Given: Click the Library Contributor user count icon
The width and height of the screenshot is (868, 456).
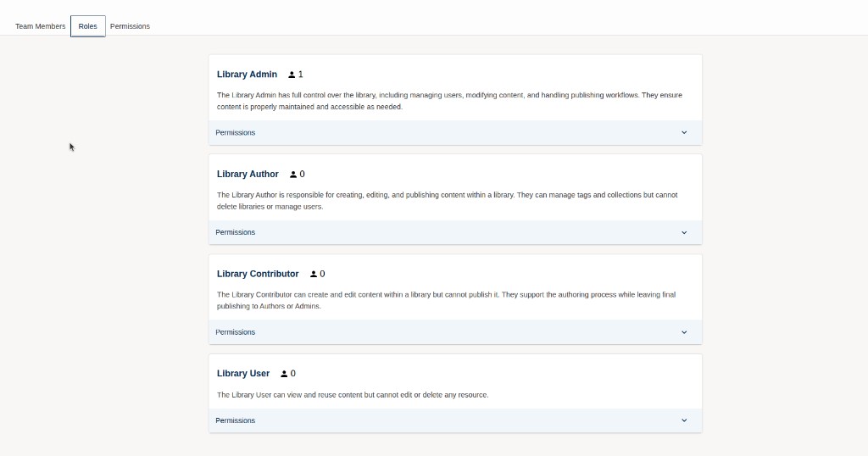Looking at the screenshot, I should tap(314, 274).
